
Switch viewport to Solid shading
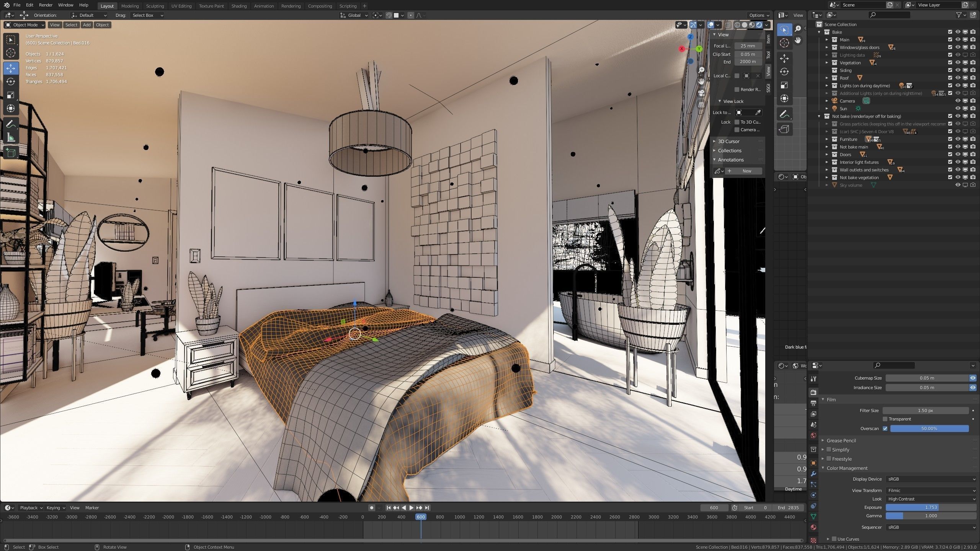745,25
